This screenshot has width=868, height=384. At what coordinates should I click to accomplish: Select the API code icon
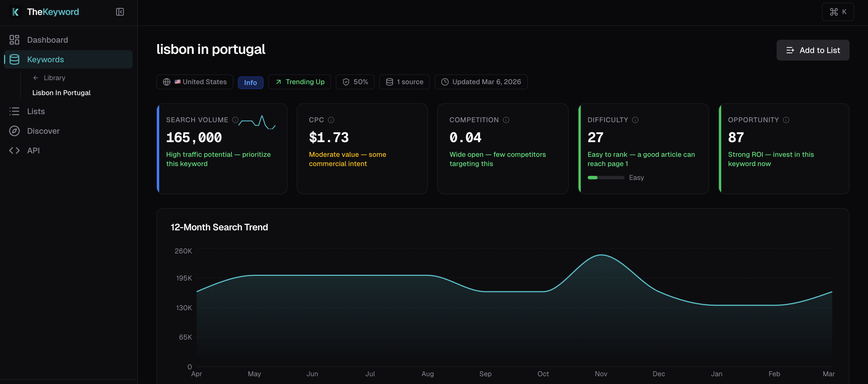click(14, 150)
